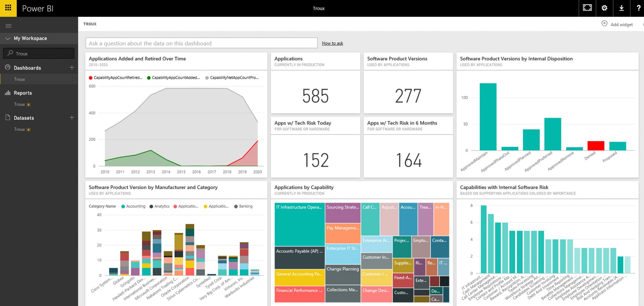644x306 pixels.
Task: Open the Office app launcher grid icon
Action: [x=8, y=8]
